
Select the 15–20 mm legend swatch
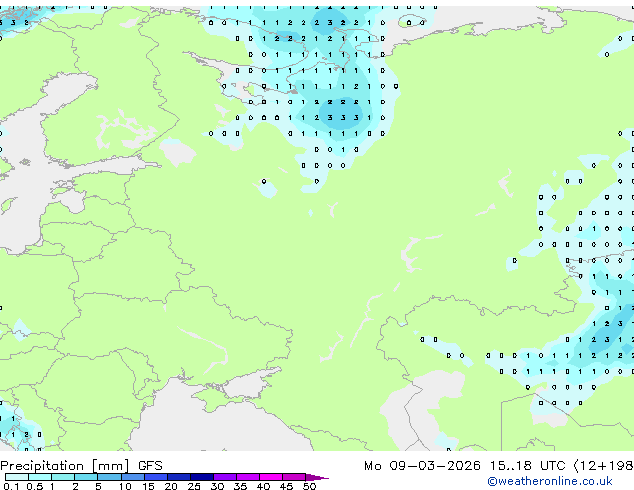pyautogui.click(x=155, y=477)
